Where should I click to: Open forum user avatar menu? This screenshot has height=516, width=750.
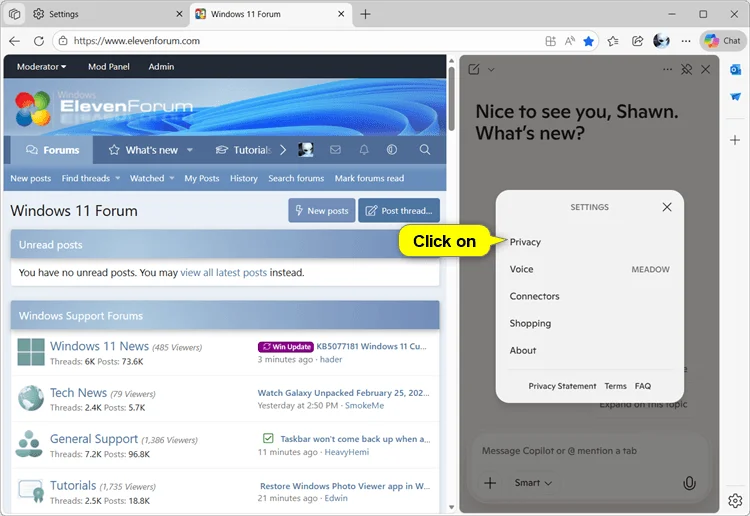306,150
